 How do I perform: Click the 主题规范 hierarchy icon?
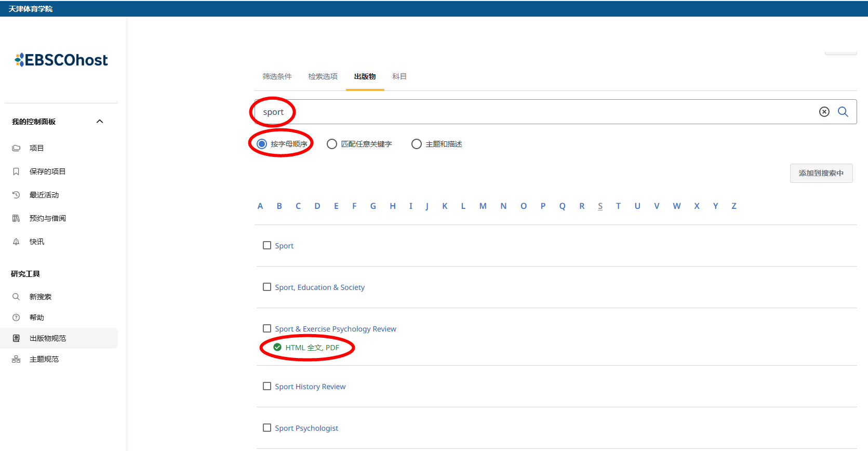[16, 359]
